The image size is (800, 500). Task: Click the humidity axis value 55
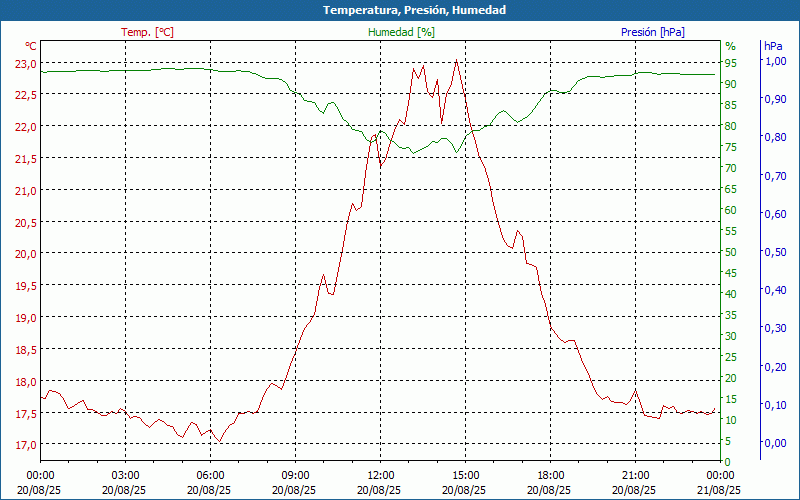(x=731, y=231)
